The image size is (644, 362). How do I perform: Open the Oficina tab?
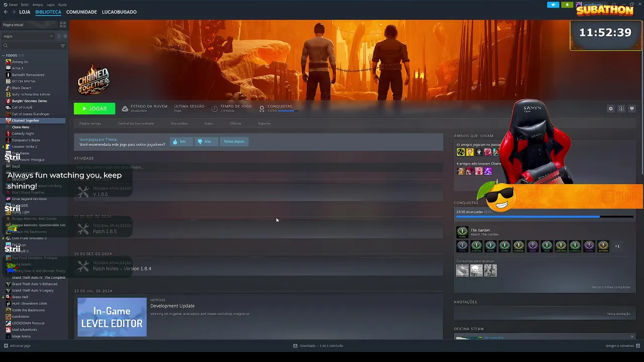click(x=235, y=123)
